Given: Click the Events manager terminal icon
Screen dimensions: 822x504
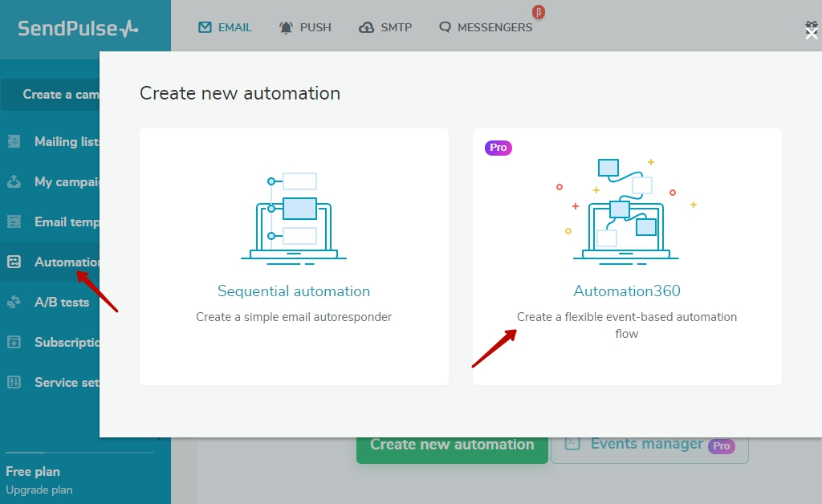Looking at the screenshot, I should pos(572,444).
